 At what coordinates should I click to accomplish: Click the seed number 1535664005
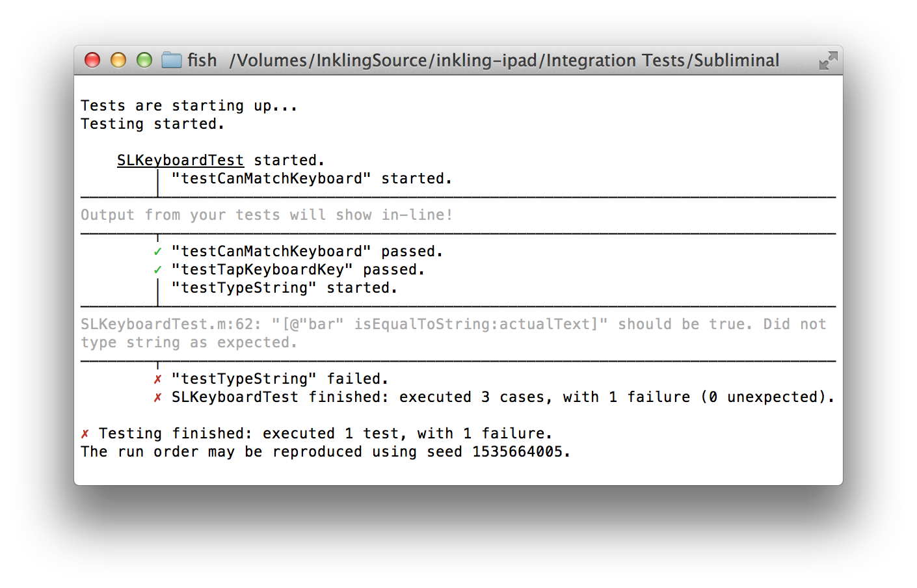[x=517, y=451]
